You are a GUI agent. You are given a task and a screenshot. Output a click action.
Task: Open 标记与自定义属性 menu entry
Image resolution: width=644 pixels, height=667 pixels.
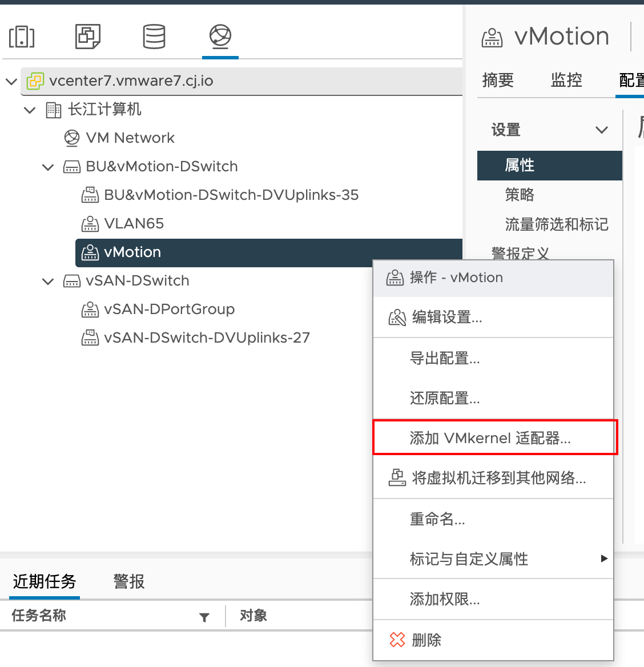pos(493,558)
